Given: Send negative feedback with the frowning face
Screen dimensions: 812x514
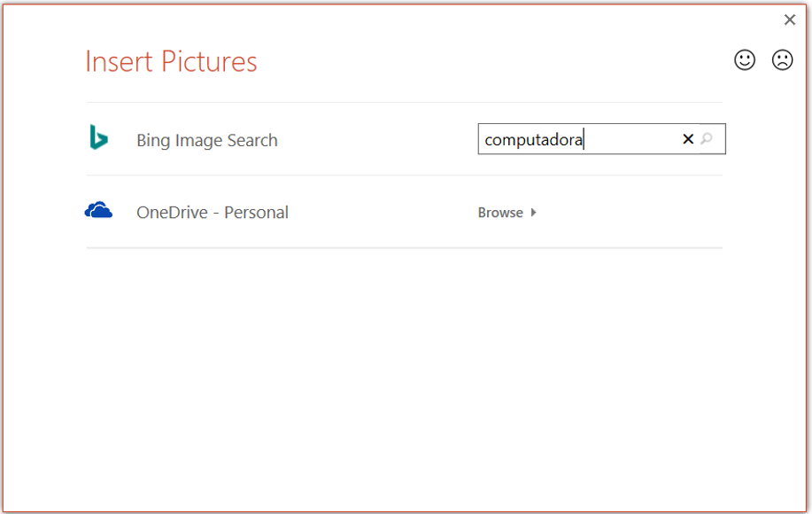Looking at the screenshot, I should [x=782, y=60].
